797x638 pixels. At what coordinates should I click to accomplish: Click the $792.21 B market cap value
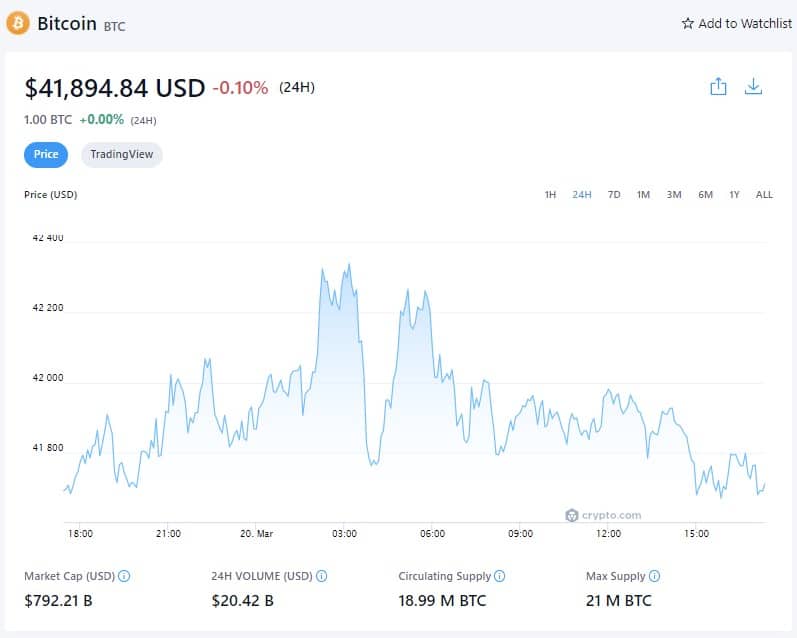[58, 601]
